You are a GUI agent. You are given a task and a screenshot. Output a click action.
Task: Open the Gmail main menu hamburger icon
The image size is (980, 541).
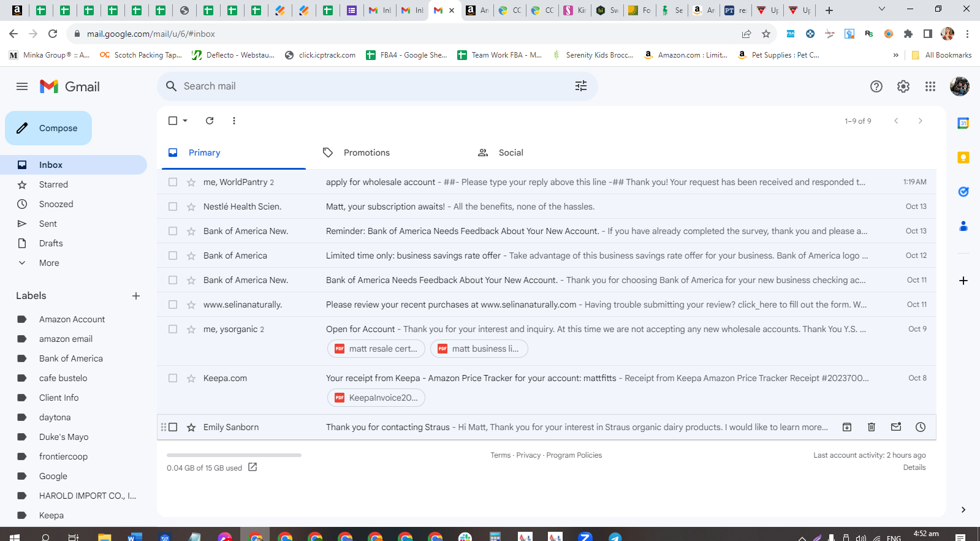tap(22, 86)
